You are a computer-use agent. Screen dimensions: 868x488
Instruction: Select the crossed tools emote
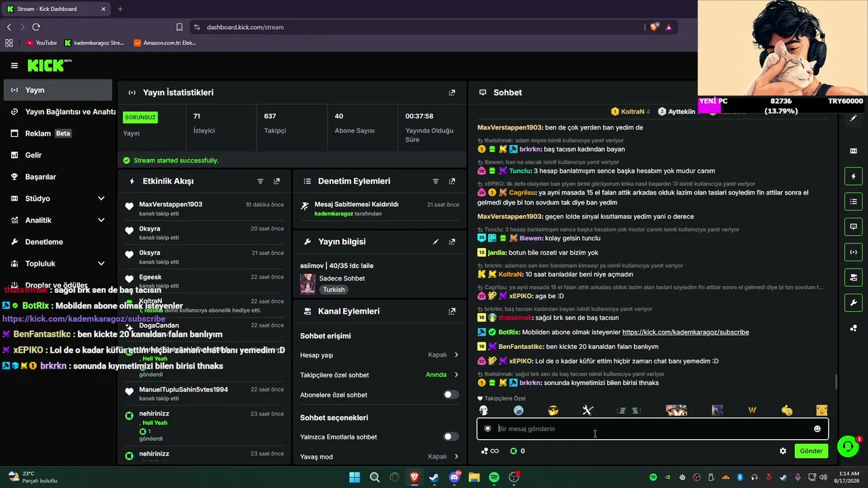(587, 411)
